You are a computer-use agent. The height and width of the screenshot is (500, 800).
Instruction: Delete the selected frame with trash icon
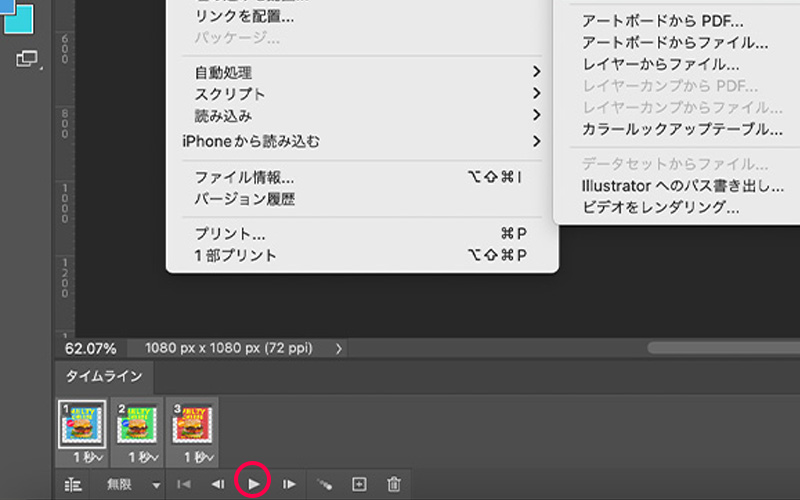click(x=394, y=484)
